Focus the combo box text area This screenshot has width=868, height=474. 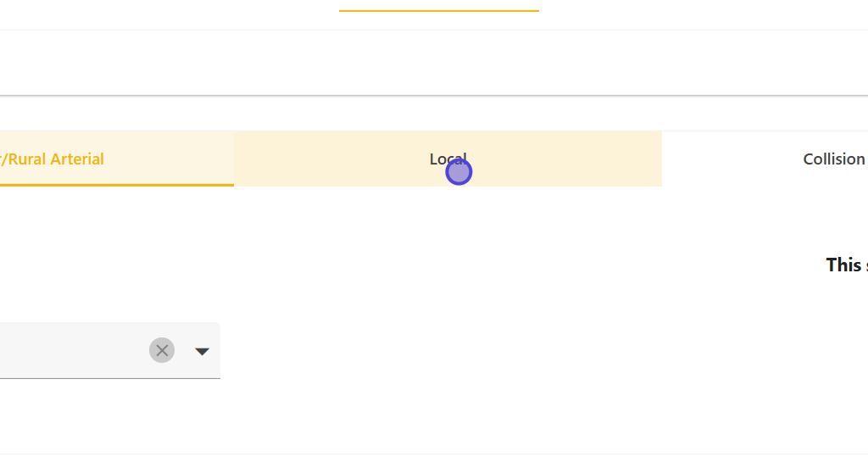point(68,350)
